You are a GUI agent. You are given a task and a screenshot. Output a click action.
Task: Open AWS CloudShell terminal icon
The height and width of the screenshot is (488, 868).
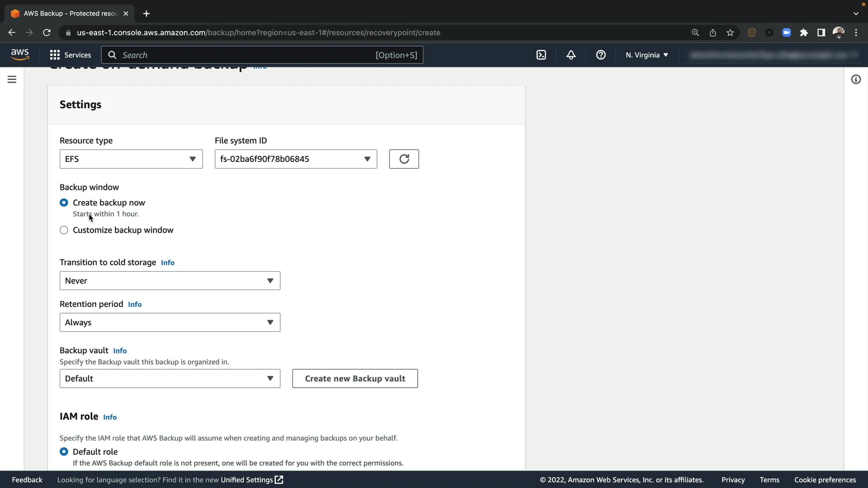541,55
